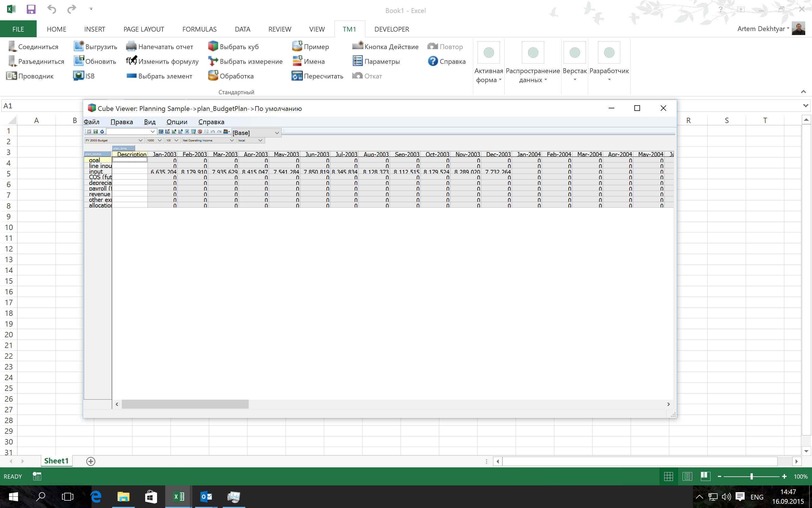
Task: Click Пример sample button
Action: click(x=310, y=46)
